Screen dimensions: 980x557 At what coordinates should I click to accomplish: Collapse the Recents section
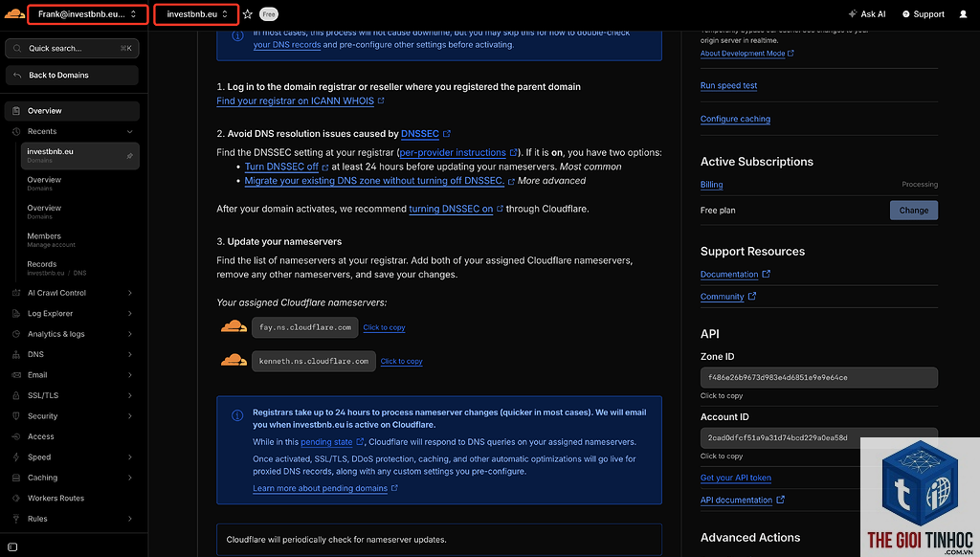[x=129, y=131]
